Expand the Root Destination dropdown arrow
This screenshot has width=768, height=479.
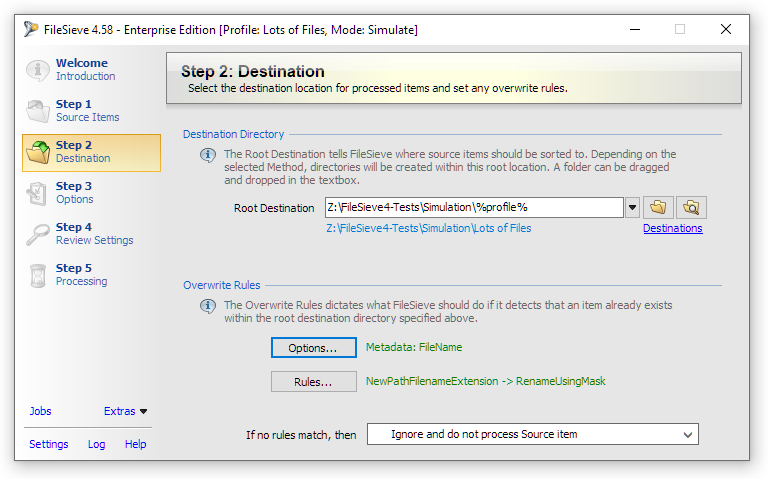pos(632,208)
